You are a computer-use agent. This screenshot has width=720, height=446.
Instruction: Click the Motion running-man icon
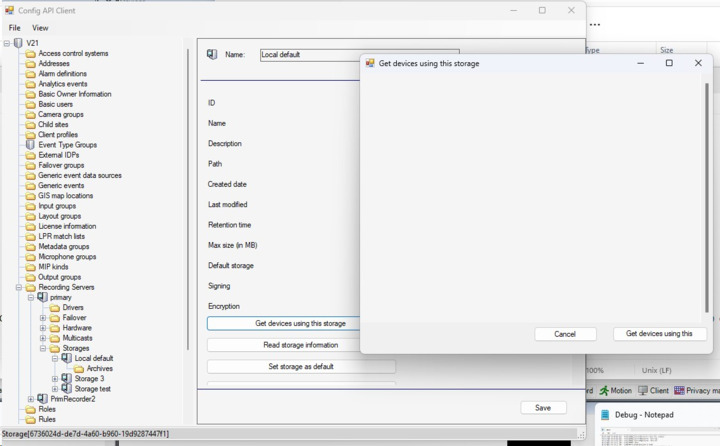604,391
